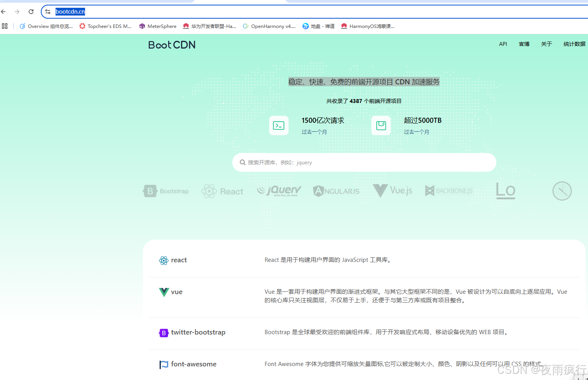
Task: Open the Topcheer's EDS bookmark
Action: [106, 26]
